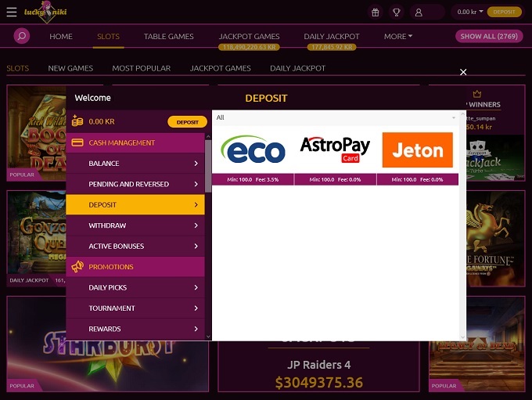Choose AstroPay Card payment option
The image size is (532, 400).
(x=335, y=150)
